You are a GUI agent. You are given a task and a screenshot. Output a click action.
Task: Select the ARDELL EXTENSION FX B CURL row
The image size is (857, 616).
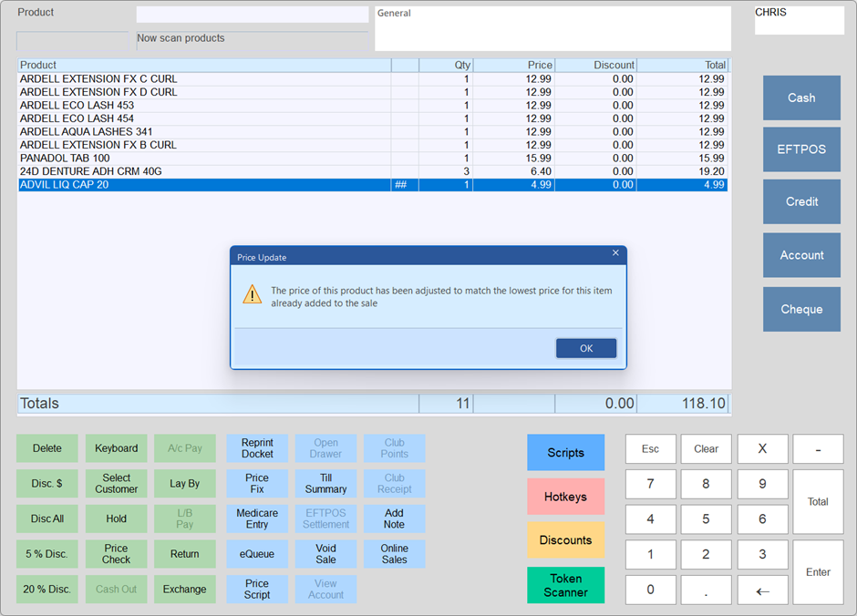(x=373, y=145)
